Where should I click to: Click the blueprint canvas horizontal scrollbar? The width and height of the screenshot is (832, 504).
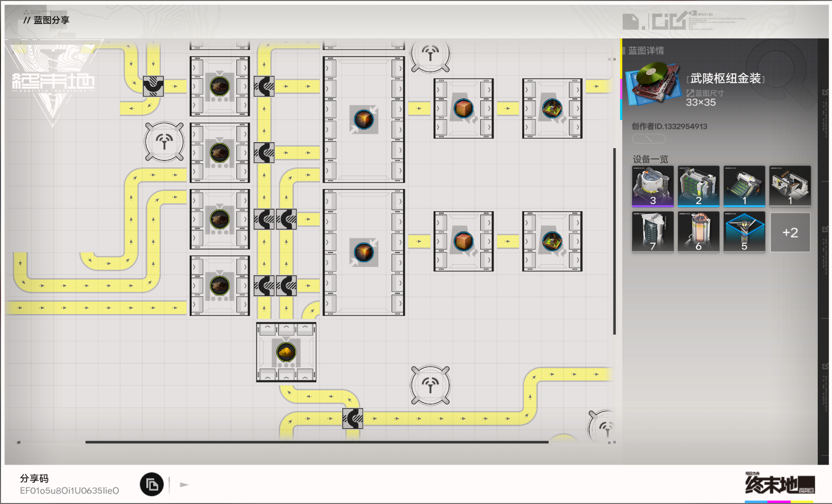click(317, 442)
